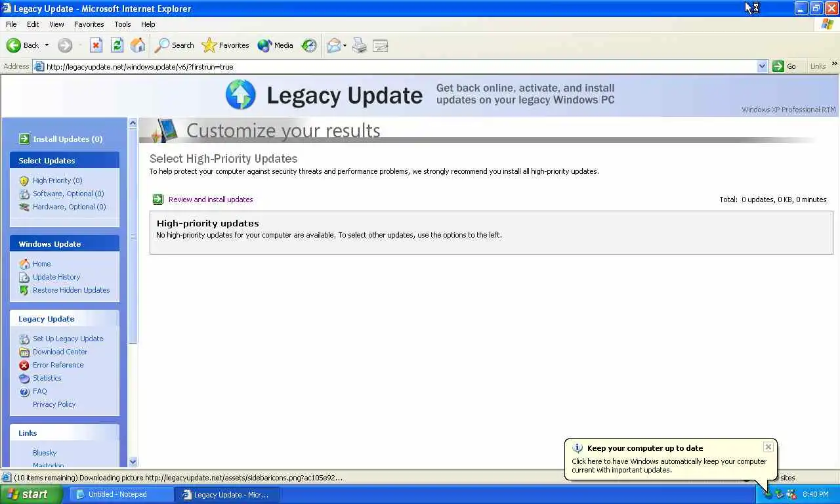Click the High Priority shield icon
The image size is (840, 504).
[24, 180]
